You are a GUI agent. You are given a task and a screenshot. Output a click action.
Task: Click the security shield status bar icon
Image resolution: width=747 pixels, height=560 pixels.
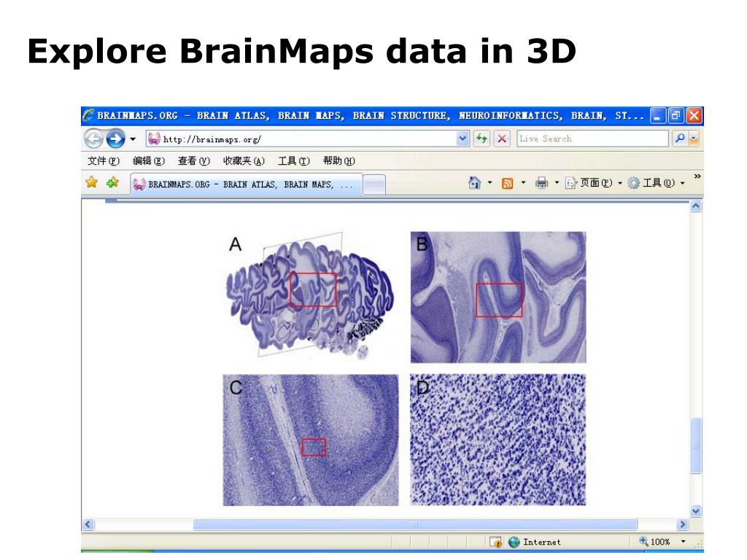[x=496, y=542]
